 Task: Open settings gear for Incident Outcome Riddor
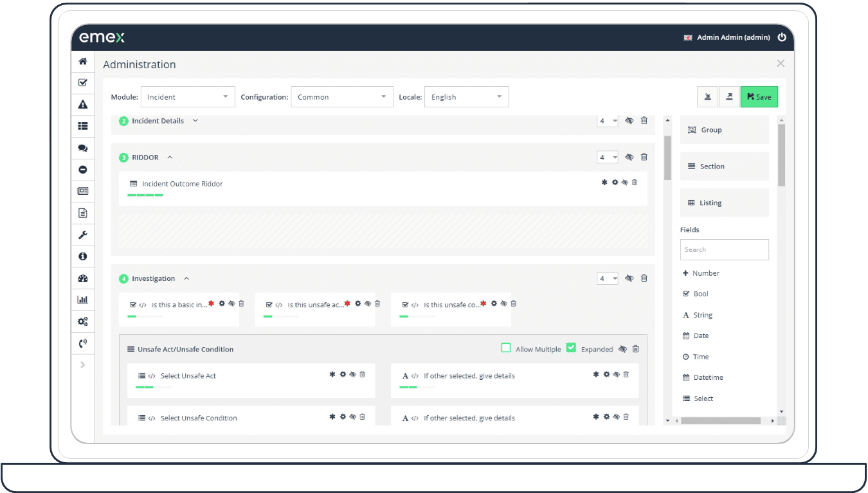(615, 183)
